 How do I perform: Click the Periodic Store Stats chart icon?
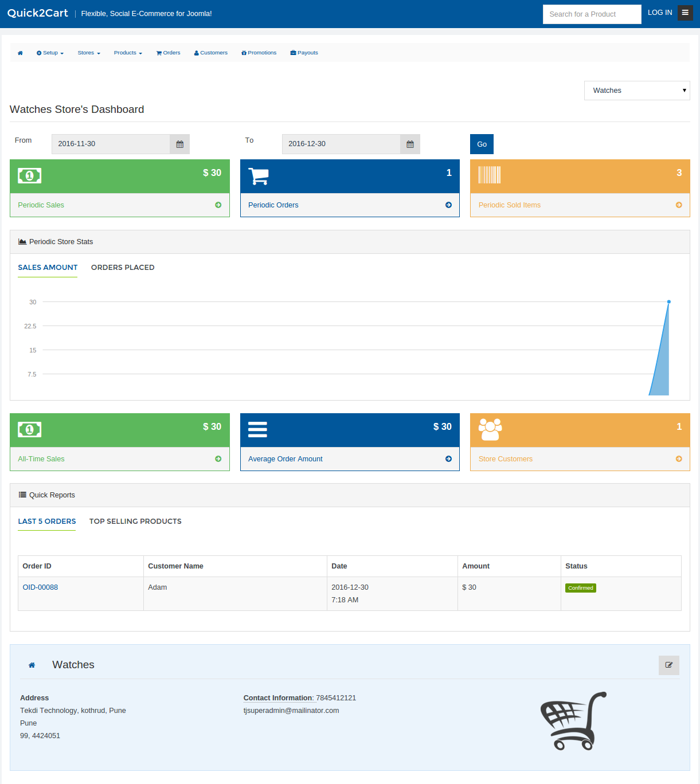pyautogui.click(x=22, y=242)
